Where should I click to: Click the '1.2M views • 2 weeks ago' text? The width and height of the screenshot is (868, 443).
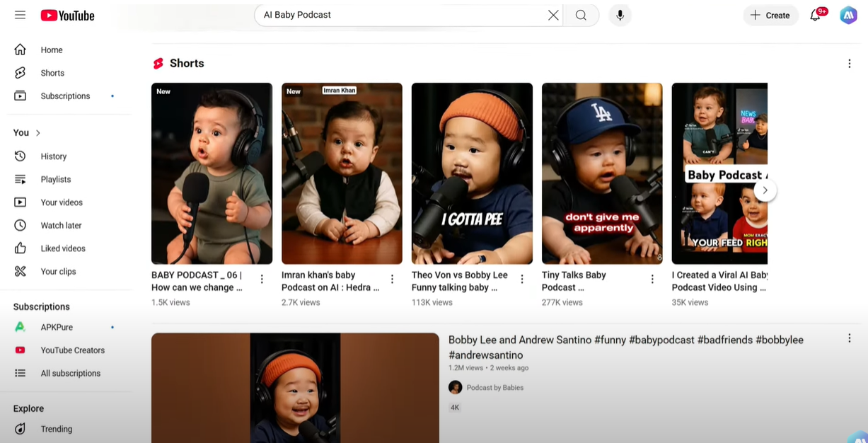click(x=488, y=368)
